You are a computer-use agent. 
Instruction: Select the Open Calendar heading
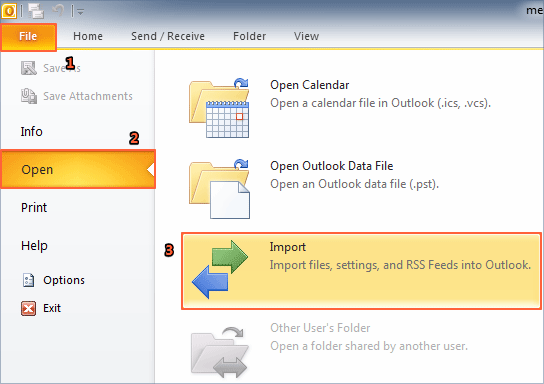pyautogui.click(x=309, y=85)
